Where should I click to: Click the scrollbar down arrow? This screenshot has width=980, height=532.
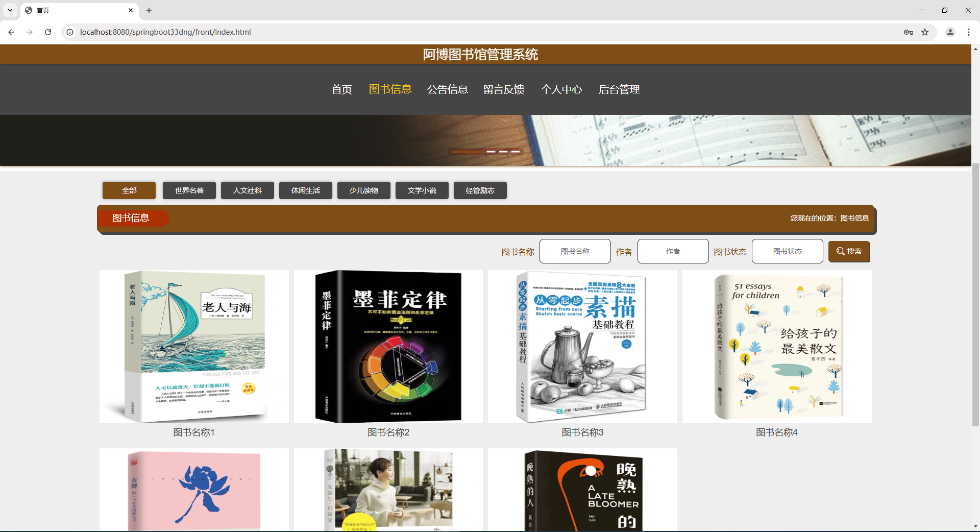tap(975, 526)
